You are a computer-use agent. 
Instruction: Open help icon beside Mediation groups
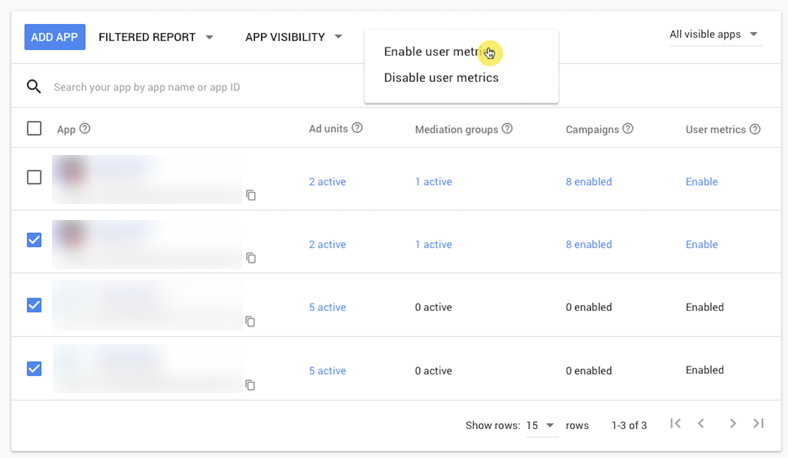pyautogui.click(x=507, y=129)
